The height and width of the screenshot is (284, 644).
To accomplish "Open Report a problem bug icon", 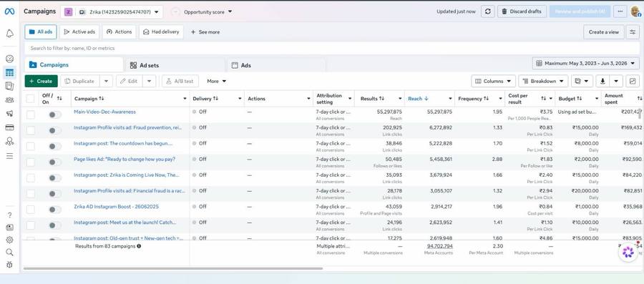I will pyautogui.click(x=9, y=265).
